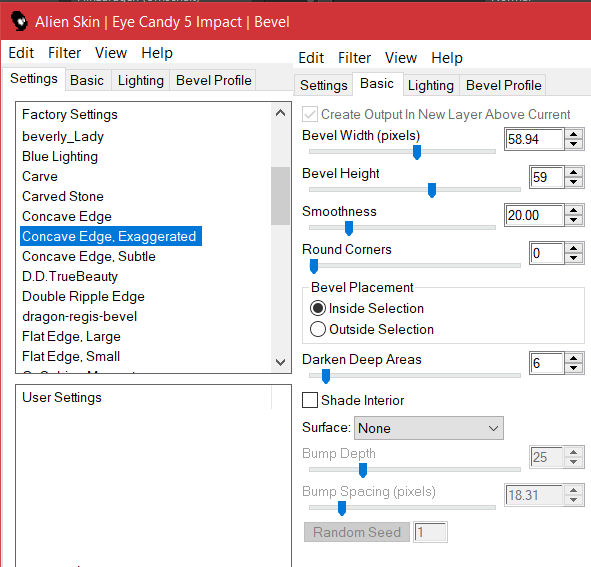Viewport: 591px width, 567px height.
Task: Increase Bevel Width with up arrow
Action: (574, 134)
